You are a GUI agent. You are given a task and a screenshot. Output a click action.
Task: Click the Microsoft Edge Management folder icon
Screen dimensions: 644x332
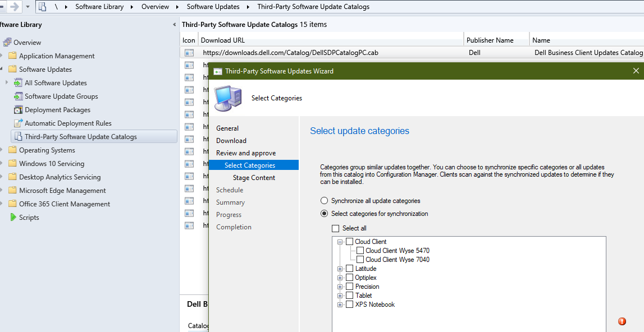pyautogui.click(x=12, y=191)
